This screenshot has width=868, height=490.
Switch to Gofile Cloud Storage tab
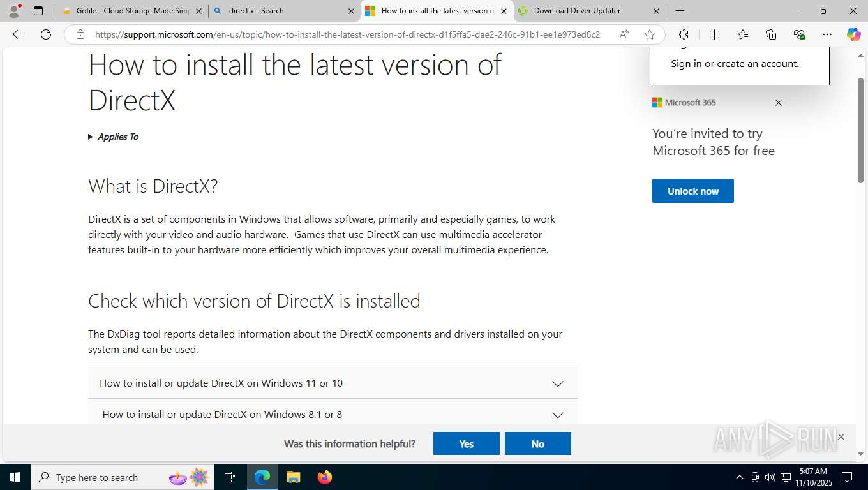pos(132,11)
